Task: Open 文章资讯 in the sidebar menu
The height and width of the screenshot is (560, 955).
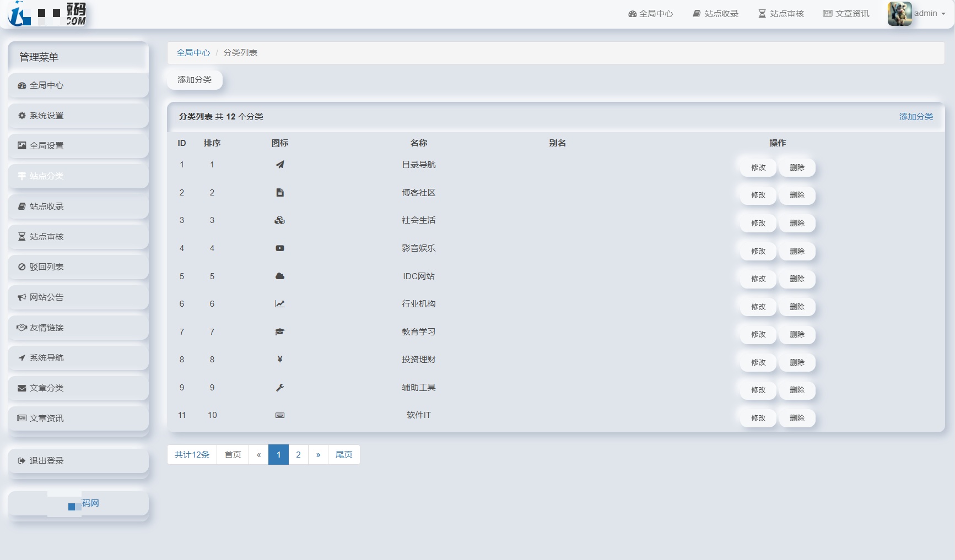Action: click(x=78, y=418)
